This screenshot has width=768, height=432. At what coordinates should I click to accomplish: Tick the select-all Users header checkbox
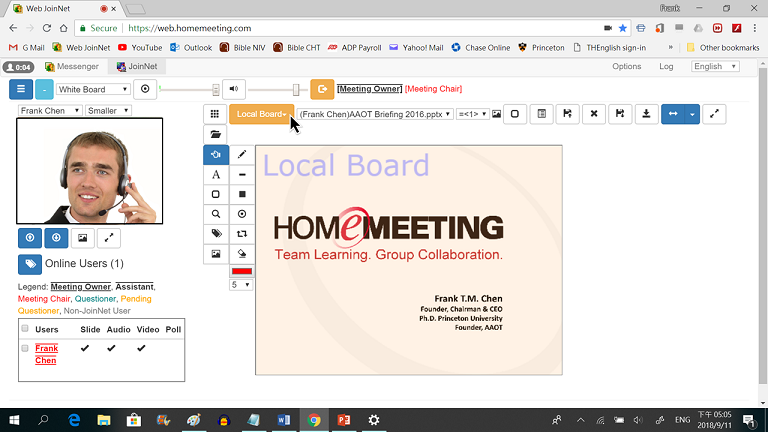[25, 329]
